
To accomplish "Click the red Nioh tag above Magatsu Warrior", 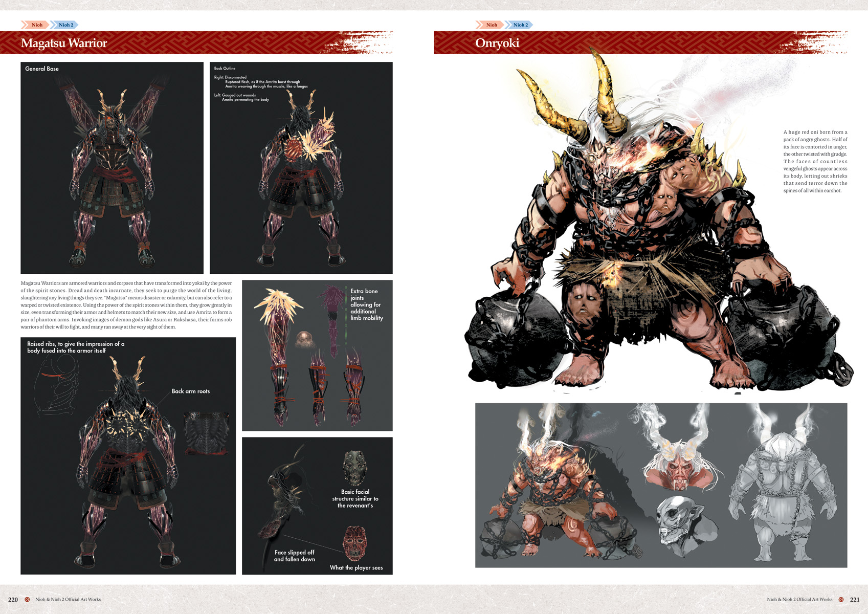I will click(x=36, y=25).
